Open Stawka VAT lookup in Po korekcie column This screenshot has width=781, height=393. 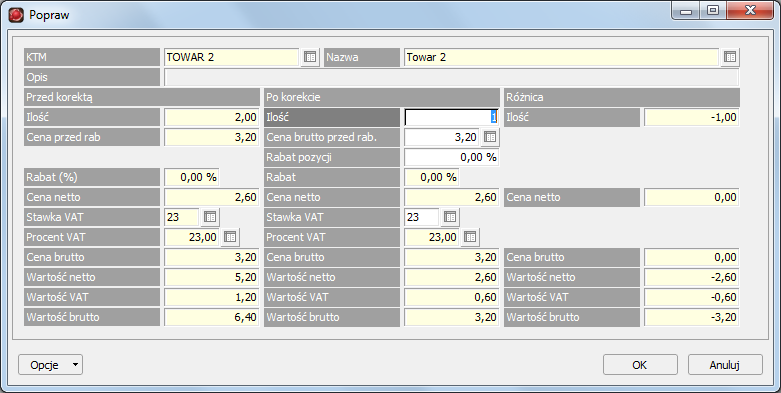click(450, 217)
